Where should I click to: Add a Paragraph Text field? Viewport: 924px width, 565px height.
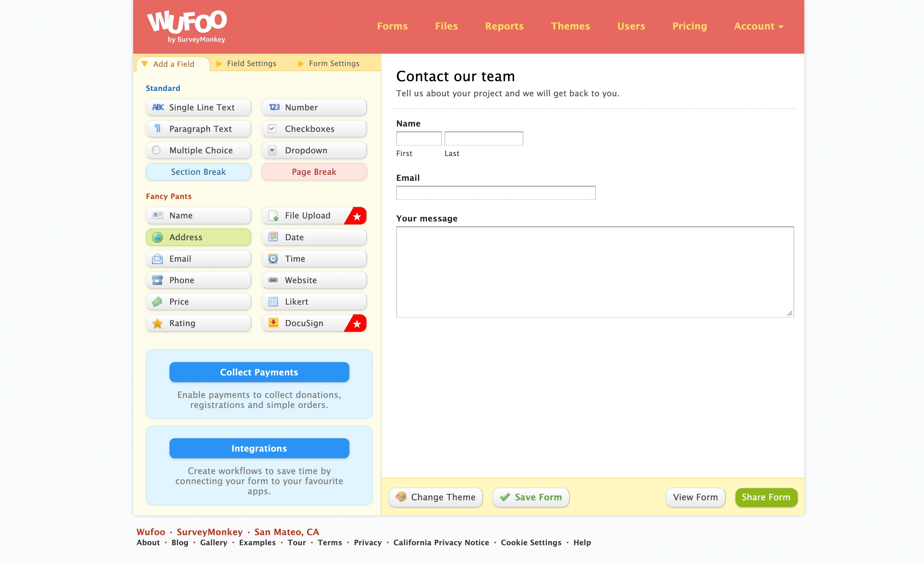coord(198,129)
